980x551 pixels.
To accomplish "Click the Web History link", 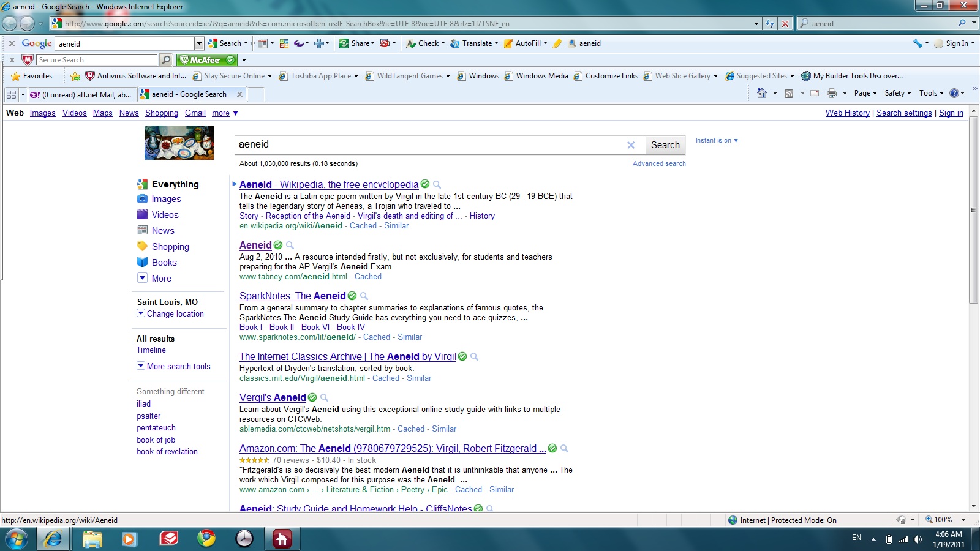I will pyautogui.click(x=847, y=113).
